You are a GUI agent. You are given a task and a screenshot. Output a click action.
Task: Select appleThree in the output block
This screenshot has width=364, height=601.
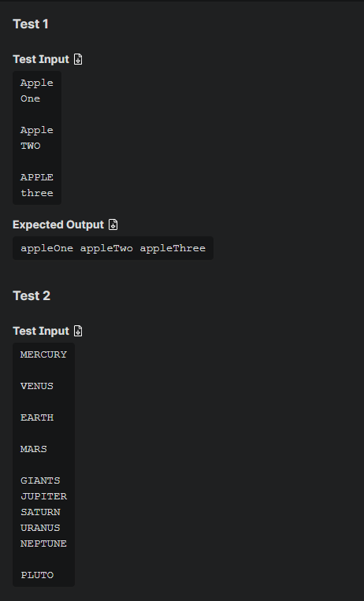tap(173, 248)
